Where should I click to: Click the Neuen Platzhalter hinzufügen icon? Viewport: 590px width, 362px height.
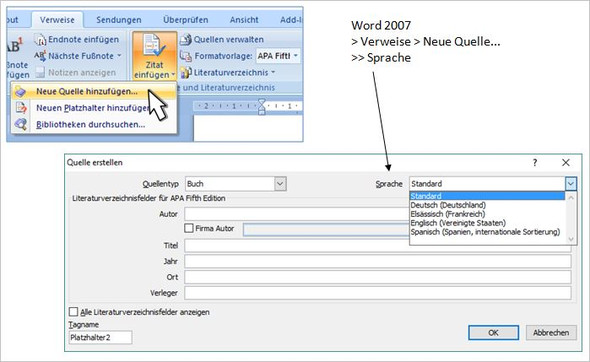(21, 108)
